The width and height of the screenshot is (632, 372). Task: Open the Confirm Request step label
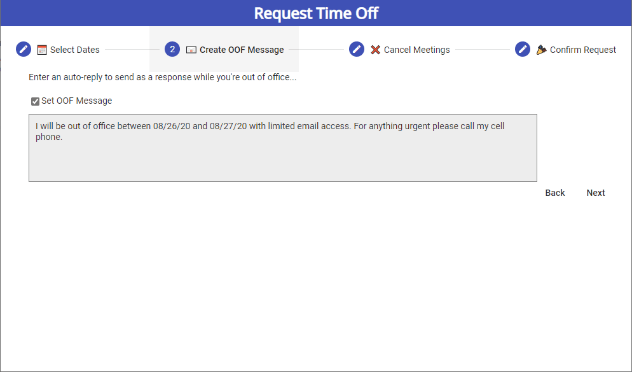583,50
